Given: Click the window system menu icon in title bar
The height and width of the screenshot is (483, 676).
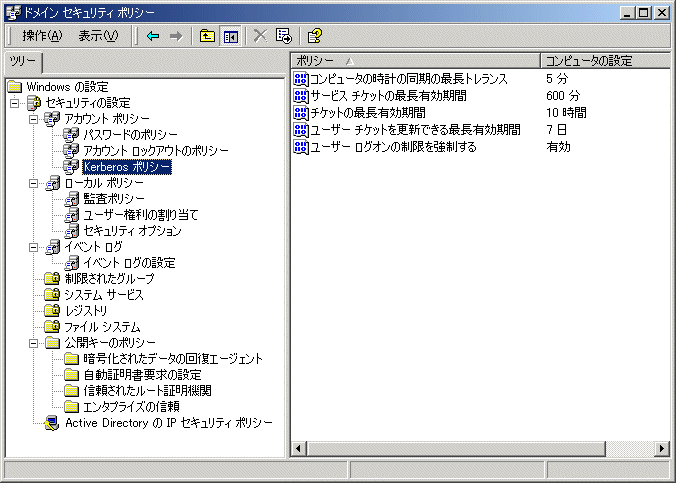Looking at the screenshot, I should click(13, 13).
